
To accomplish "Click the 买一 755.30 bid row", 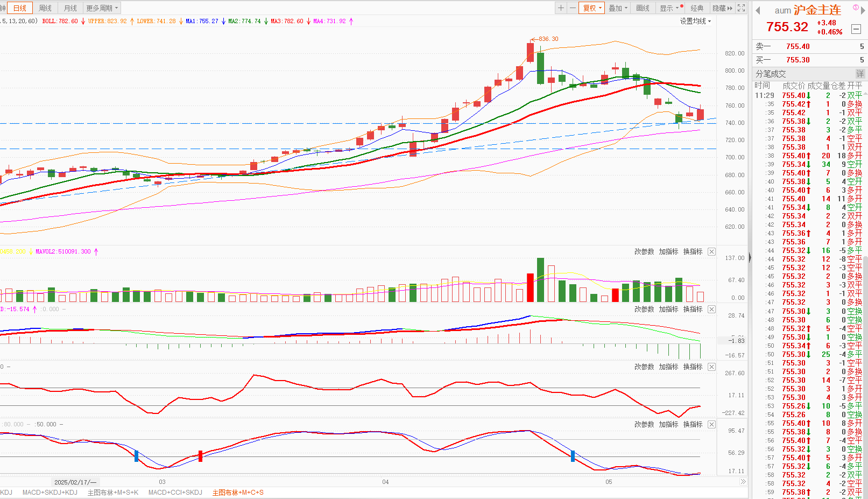I will 809,60.
